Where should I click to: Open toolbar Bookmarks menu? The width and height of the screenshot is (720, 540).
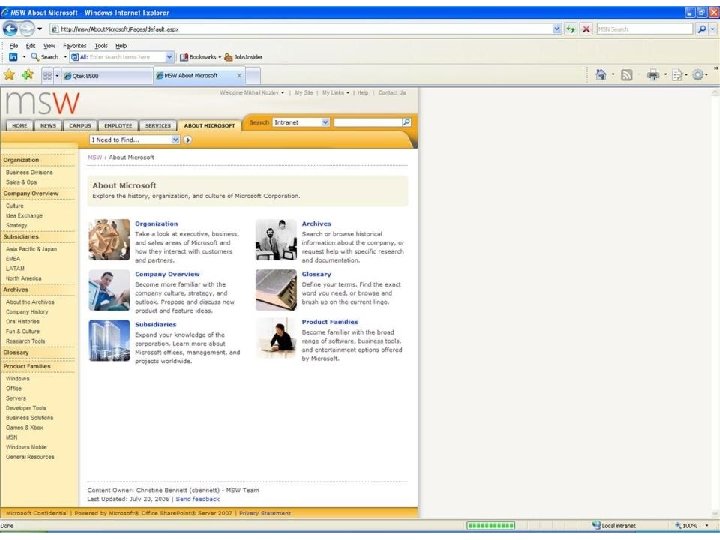tap(200, 57)
